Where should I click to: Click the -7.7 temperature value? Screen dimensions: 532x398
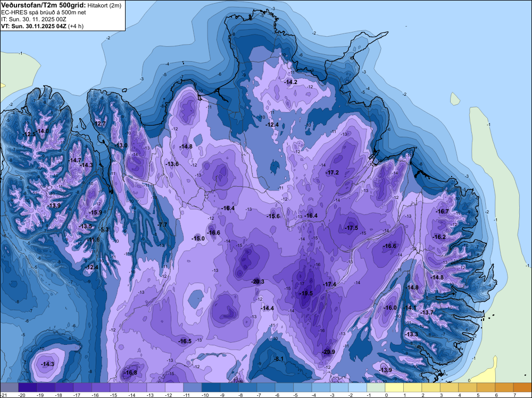coord(163,225)
